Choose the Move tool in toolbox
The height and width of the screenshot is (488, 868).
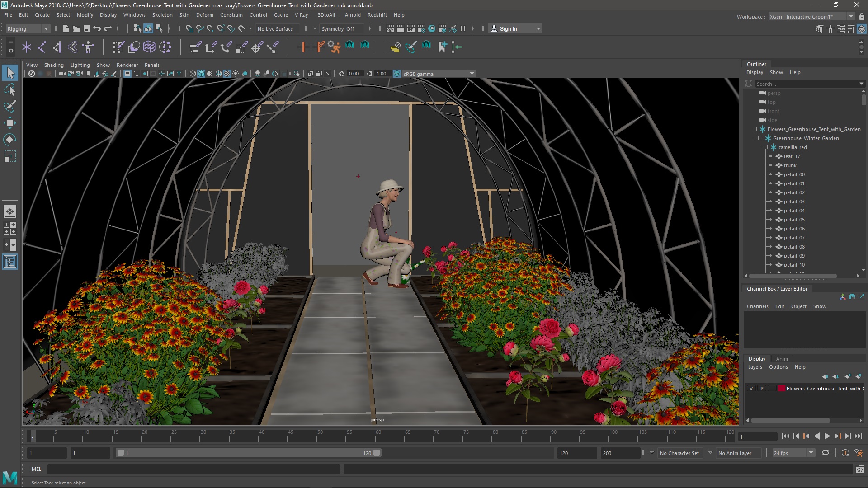pos(10,123)
